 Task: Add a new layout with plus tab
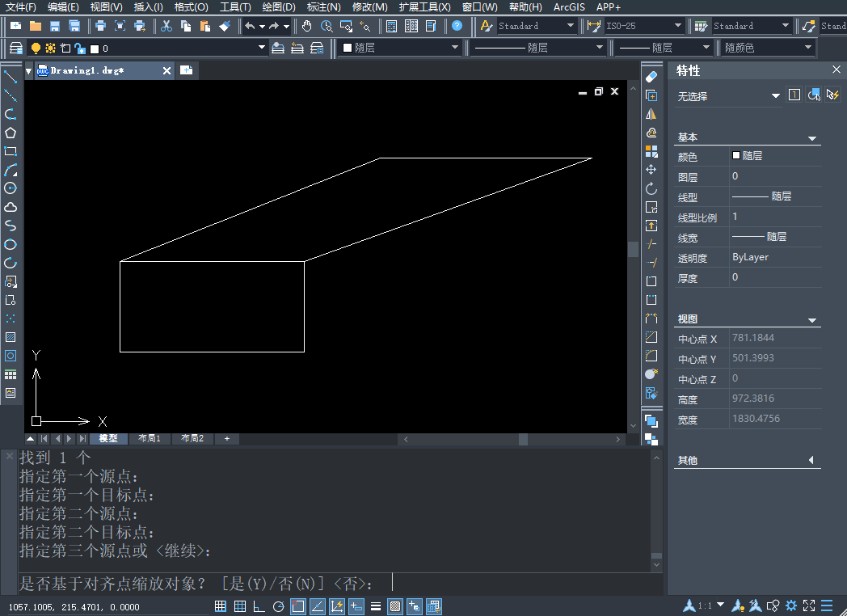pos(227,438)
